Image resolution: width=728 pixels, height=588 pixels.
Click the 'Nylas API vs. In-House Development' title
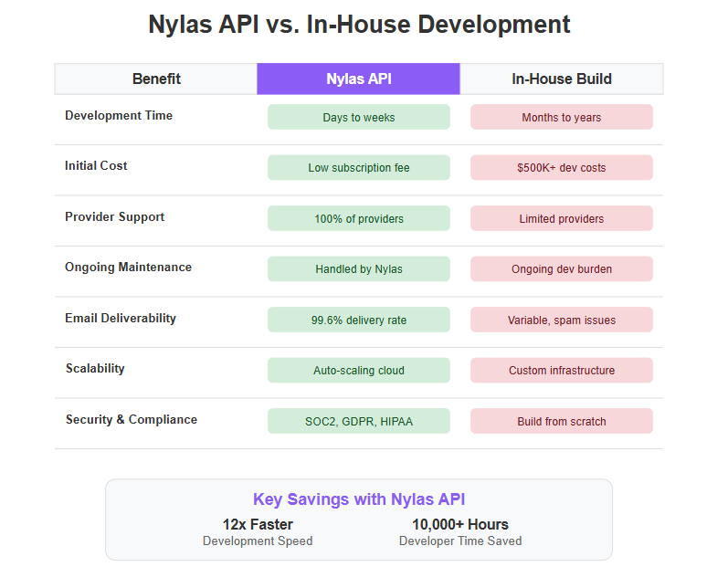pos(359,25)
